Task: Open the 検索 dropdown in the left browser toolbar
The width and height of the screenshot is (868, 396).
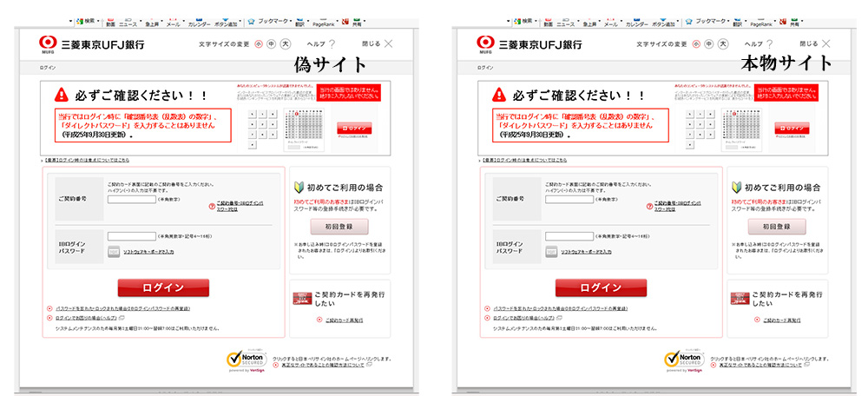Action: point(97,21)
